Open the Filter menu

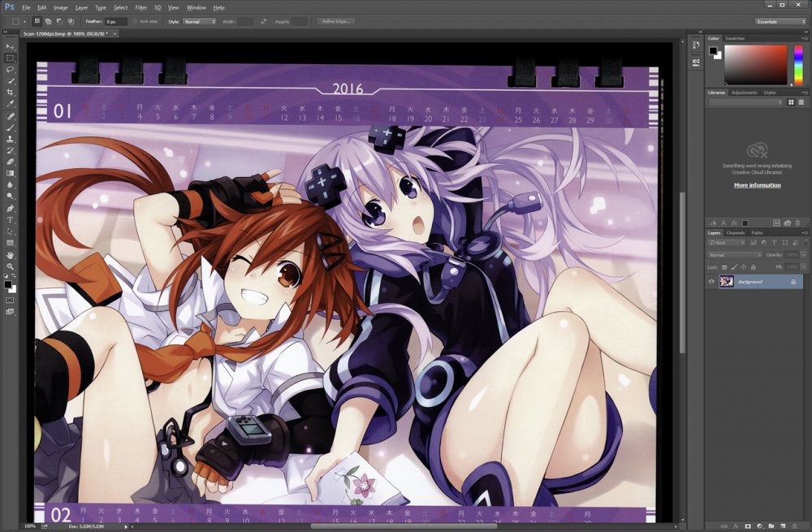[140, 8]
